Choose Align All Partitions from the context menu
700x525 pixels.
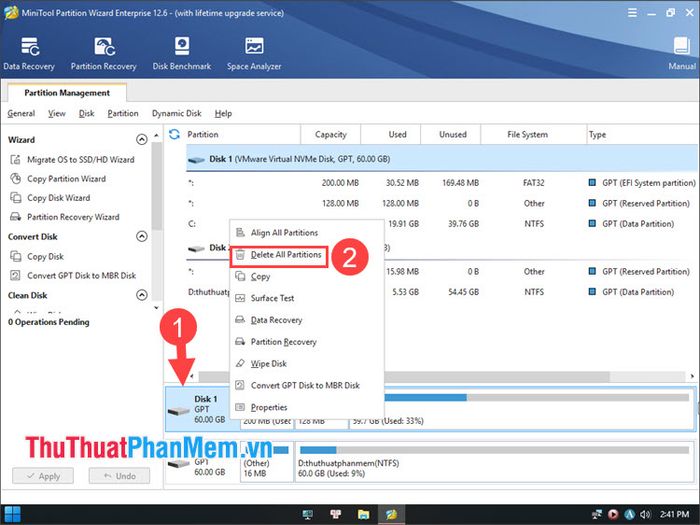[x=307, y=233]
